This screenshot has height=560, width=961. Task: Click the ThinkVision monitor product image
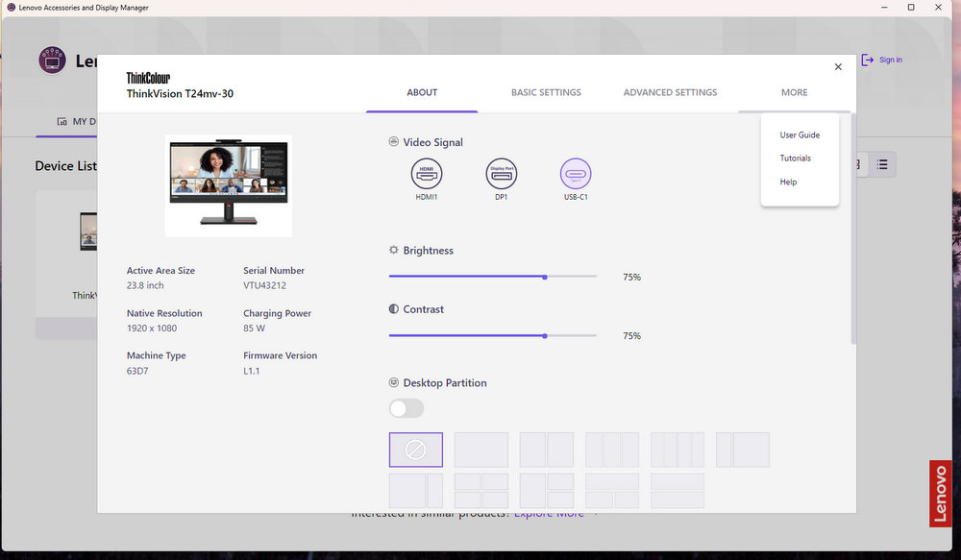click(229, 185)
